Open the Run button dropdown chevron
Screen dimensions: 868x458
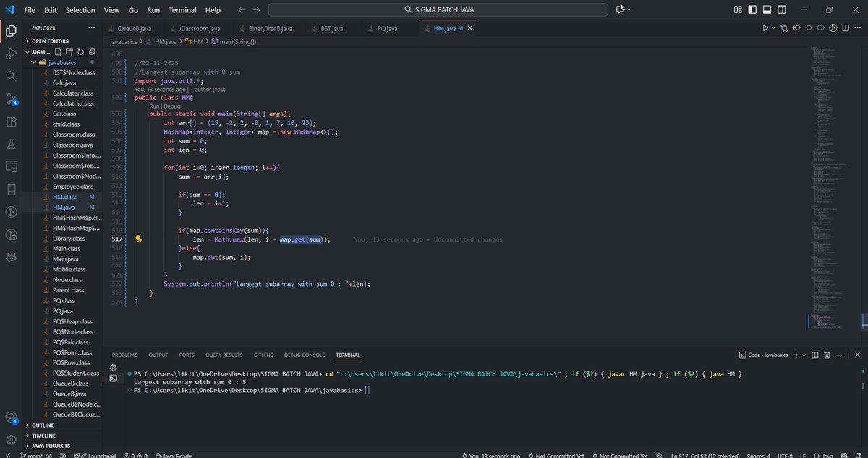(x=773, y=27)
